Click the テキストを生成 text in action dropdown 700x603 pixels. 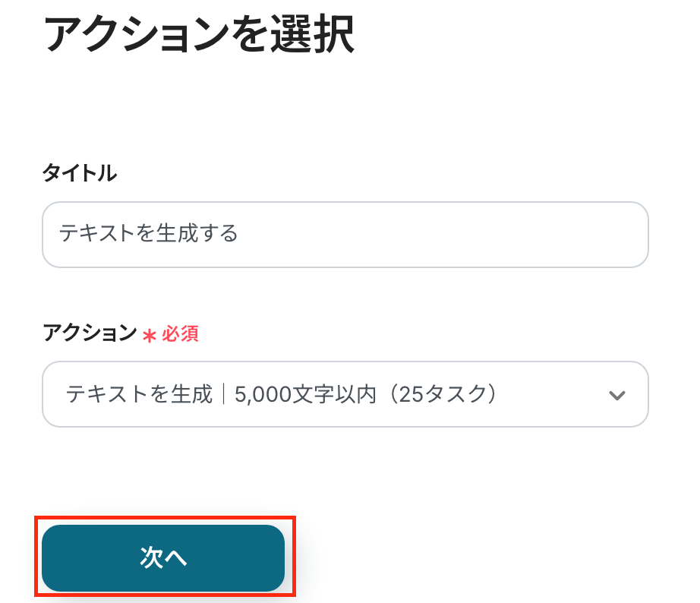point(139,394)
